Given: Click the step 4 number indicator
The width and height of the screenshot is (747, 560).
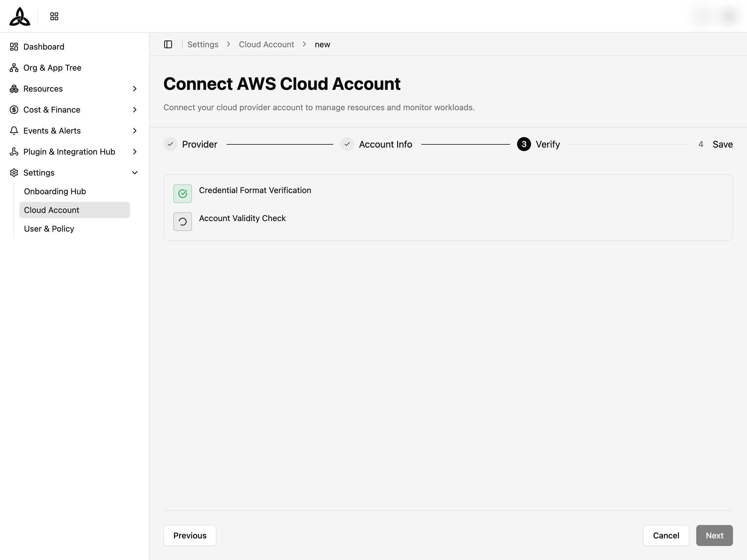Looking at the screenshot, I should (x=701, y=144).
